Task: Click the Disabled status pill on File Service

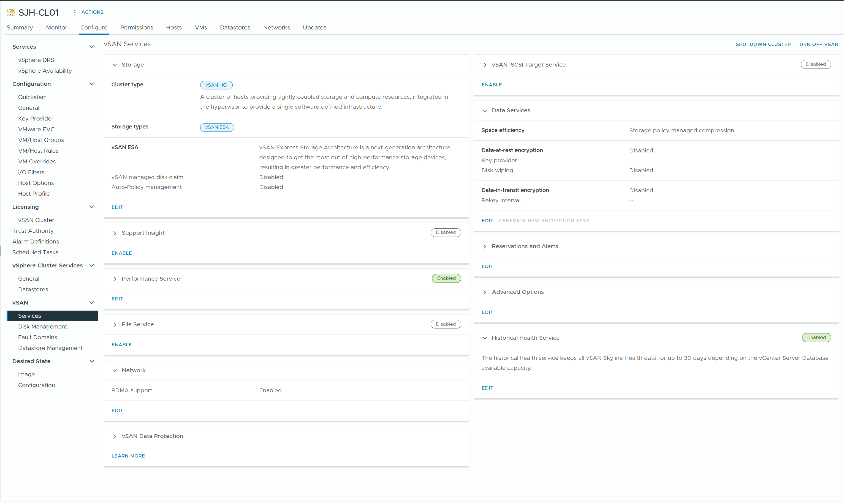Action: coord(446,324)
